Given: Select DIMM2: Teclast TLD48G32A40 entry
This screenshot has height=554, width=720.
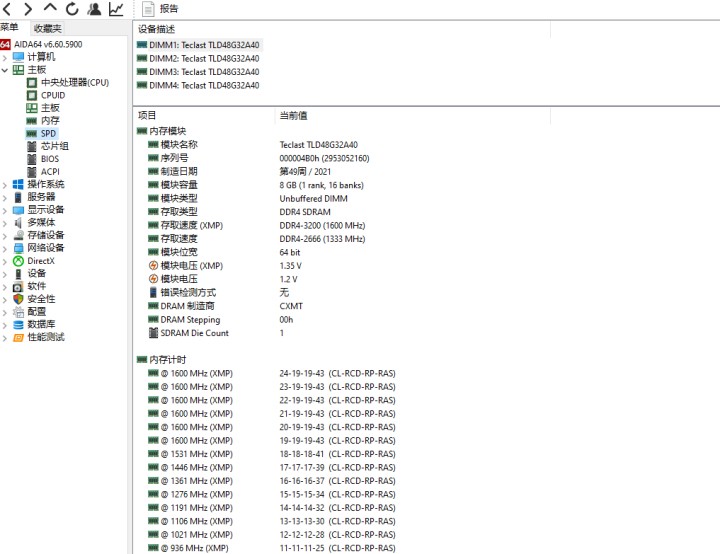Looking at the screenshot, I should click(198, 58).
